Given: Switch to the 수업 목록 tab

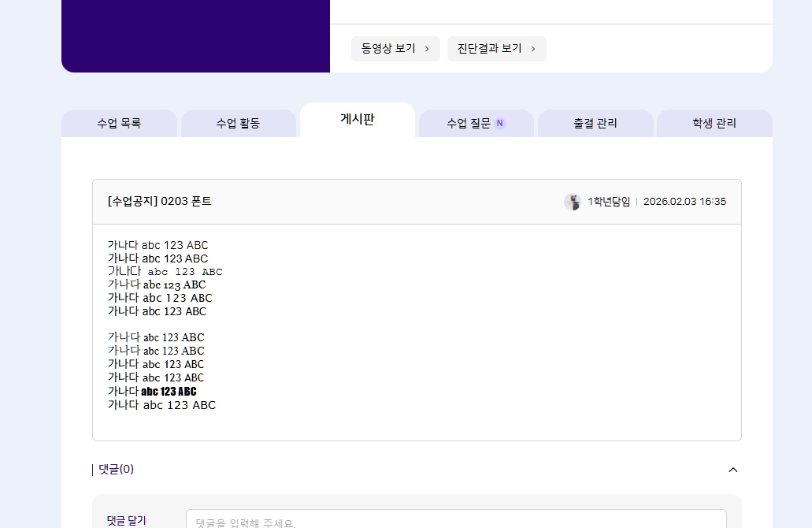Looking at the screenshot, I should coord(119,124).
